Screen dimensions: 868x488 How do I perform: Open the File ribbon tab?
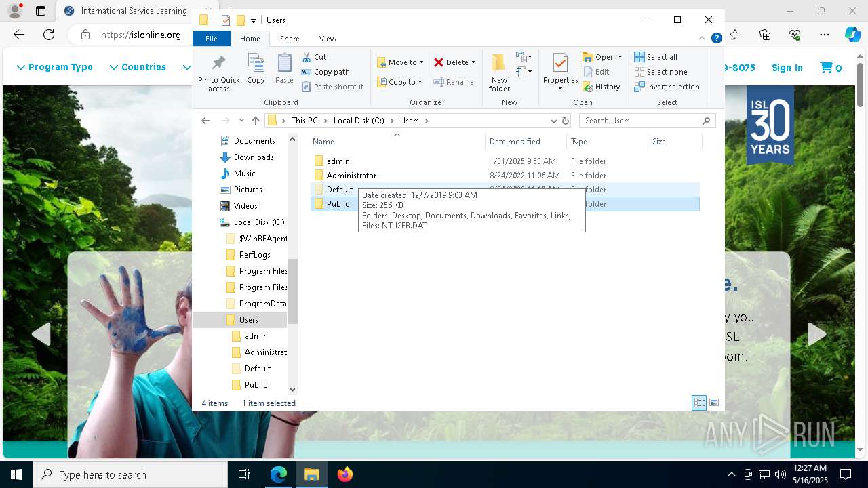point(212,39)
